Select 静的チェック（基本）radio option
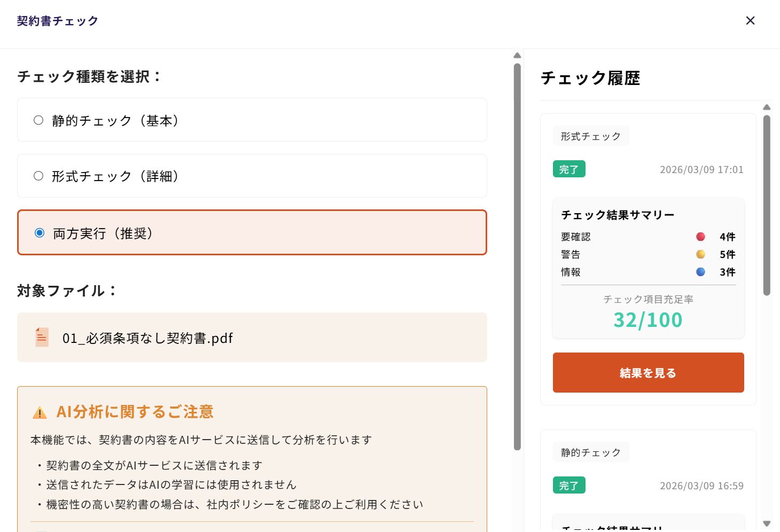This screenshot has width=780, height=532. (x=38, y=120)
